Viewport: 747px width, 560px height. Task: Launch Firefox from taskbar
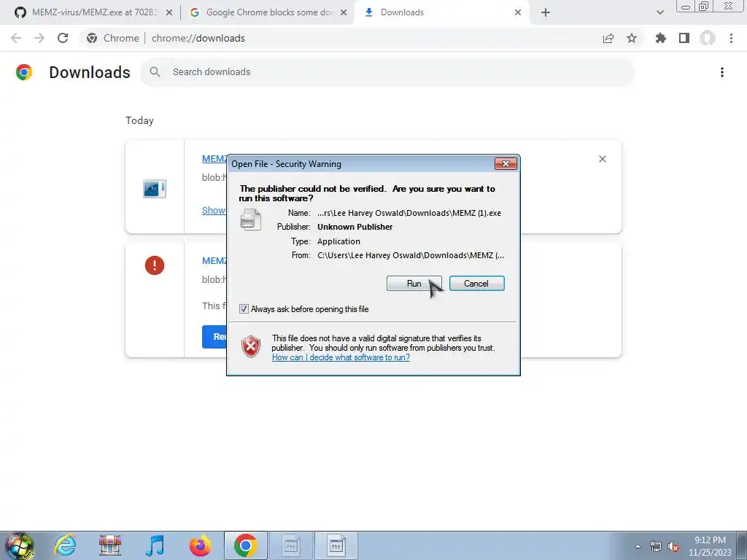tap(200, 545)
